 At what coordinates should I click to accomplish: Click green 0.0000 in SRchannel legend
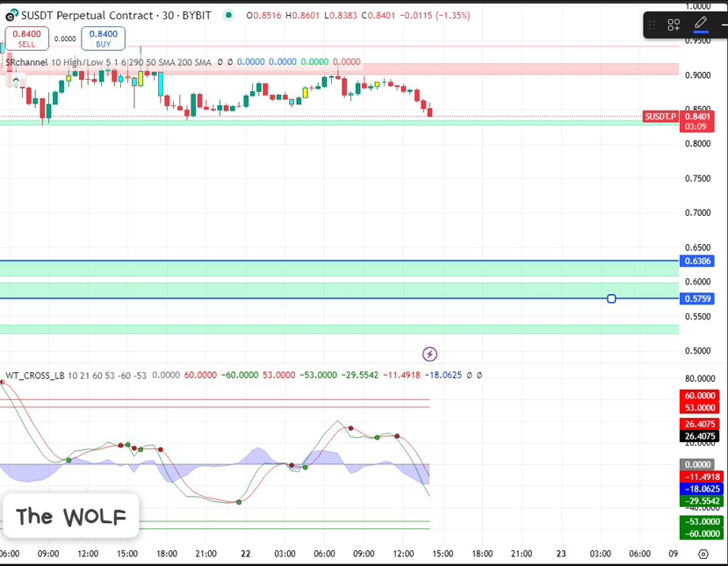[314, 61]
